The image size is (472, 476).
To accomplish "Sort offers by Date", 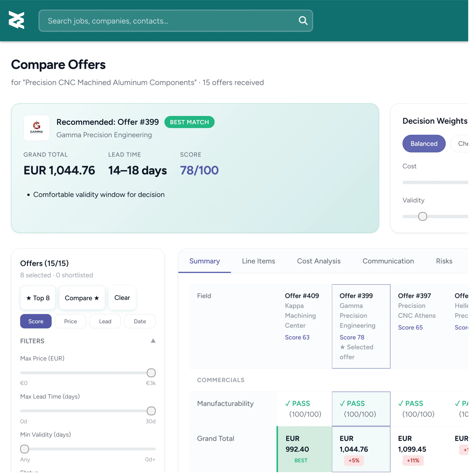I will 140,321.
